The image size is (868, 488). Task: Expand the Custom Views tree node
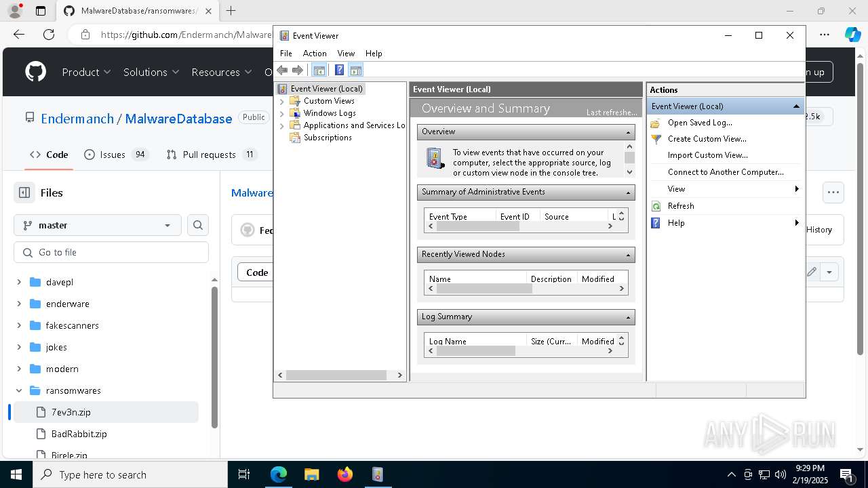(x=282, y=101)
